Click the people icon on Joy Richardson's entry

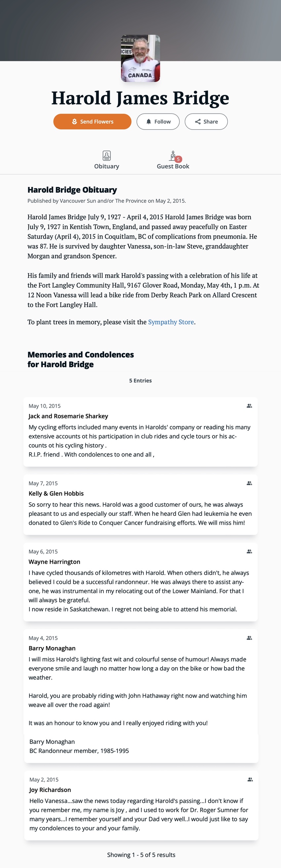tap(250, 779)
